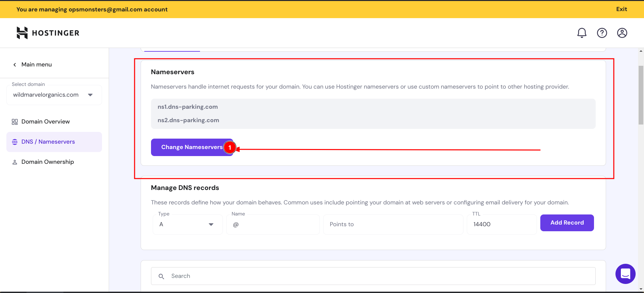Image resolution: width=644 pixels, height=293 pixels.
Task: Open the record Type dropdown
Action: (x=187, y=225)
